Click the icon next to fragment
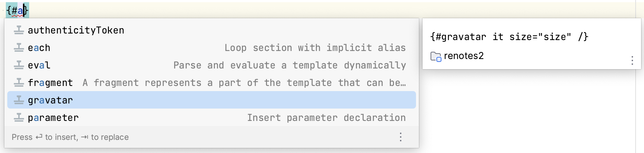The height and width of the screenshot is (153, 644). tap(19, 83)
